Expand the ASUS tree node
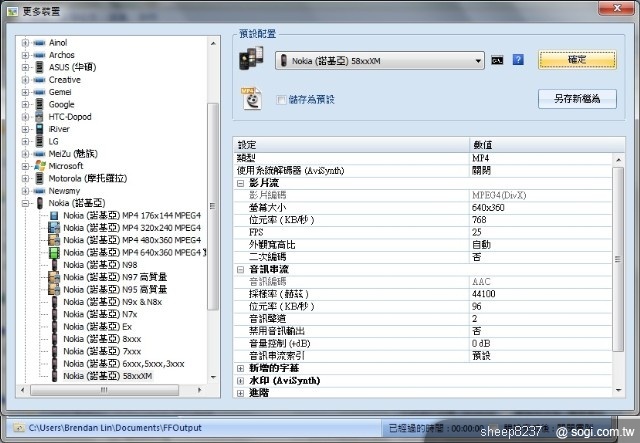Image resolution: width=640 pixels, height=443 pixels. click(x=25, y=67)
